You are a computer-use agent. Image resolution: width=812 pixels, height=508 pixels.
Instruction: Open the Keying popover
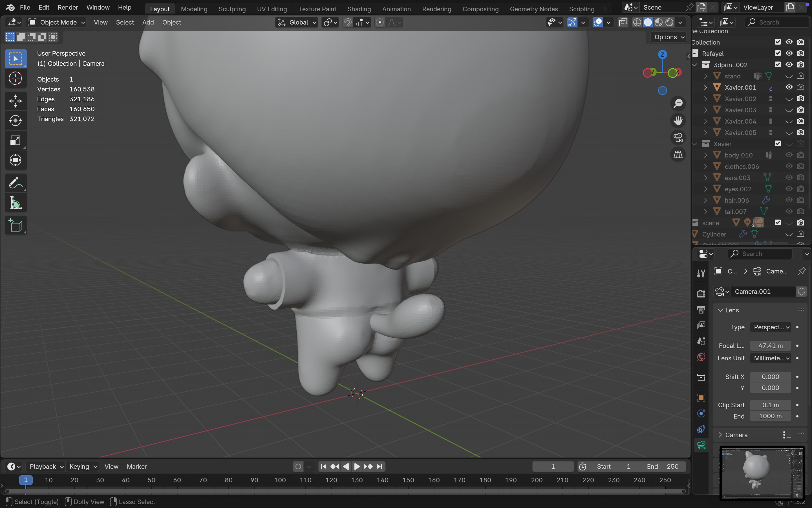point(83,466)
